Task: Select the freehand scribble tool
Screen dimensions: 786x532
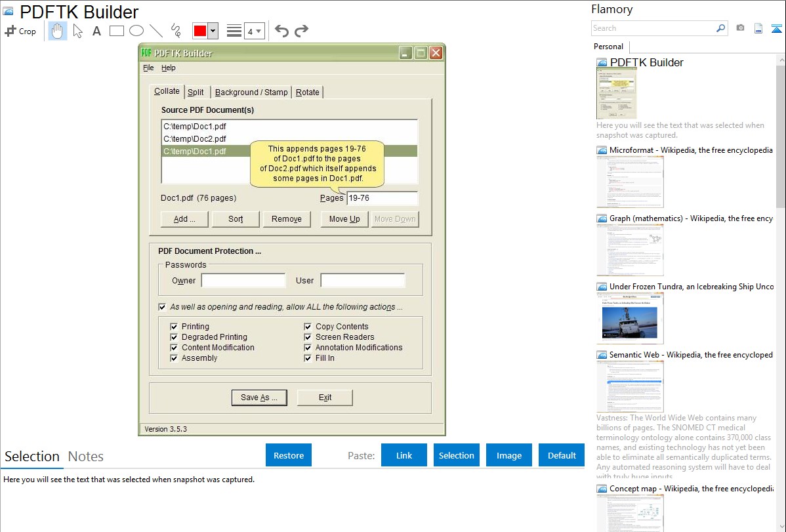Action: (176, 31)
